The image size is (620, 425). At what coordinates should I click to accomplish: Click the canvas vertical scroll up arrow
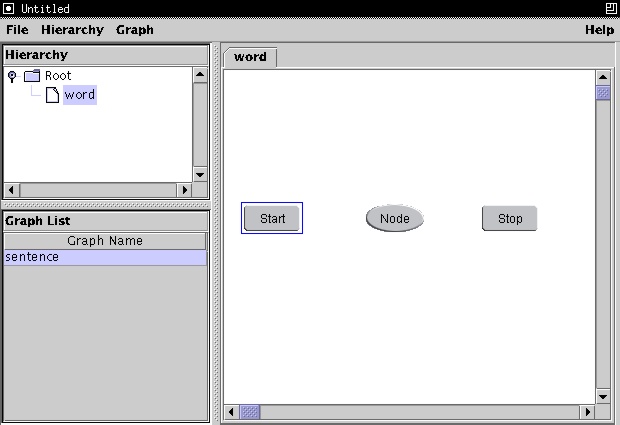(603, 77)
